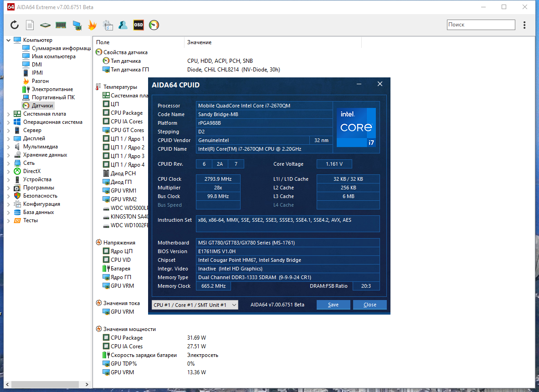This screenshot has width=539, height=392.
Task: Expand the Дисплей tree node
Action: (8, 139)
